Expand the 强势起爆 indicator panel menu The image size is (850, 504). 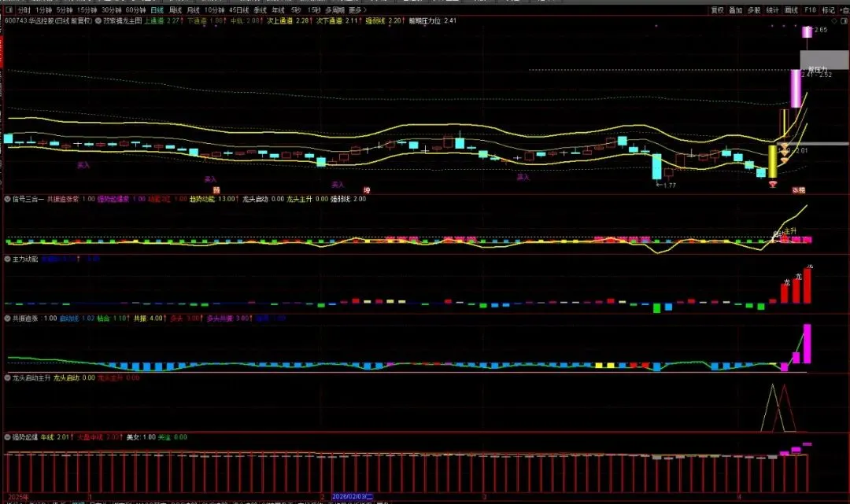8,437
